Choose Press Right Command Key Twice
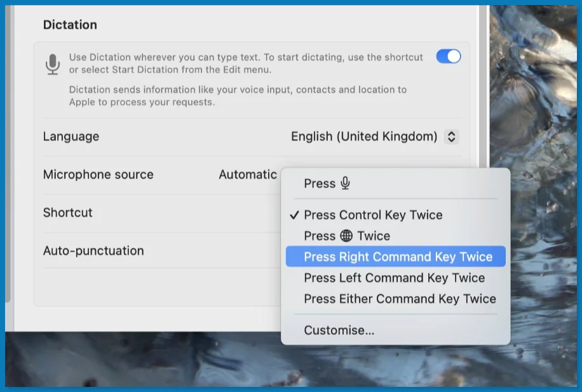The height and width of the screenshot is (392, 582). 398,257
